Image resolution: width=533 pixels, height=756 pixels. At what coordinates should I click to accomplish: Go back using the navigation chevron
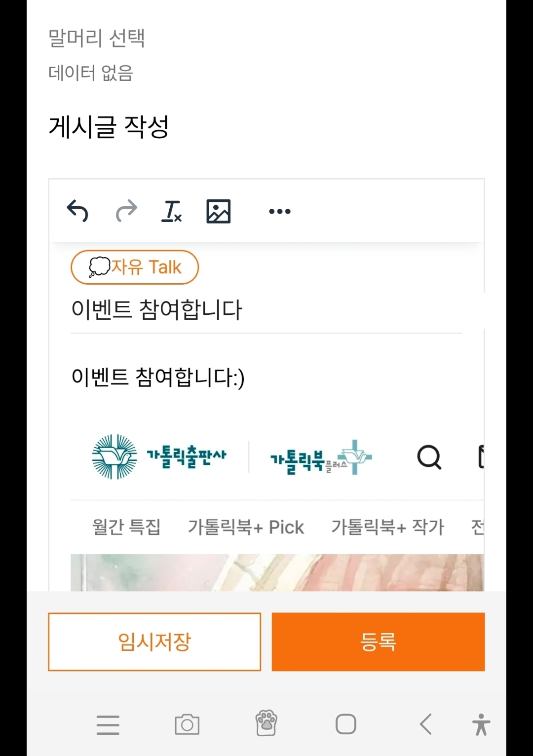[x=425, y=724]
